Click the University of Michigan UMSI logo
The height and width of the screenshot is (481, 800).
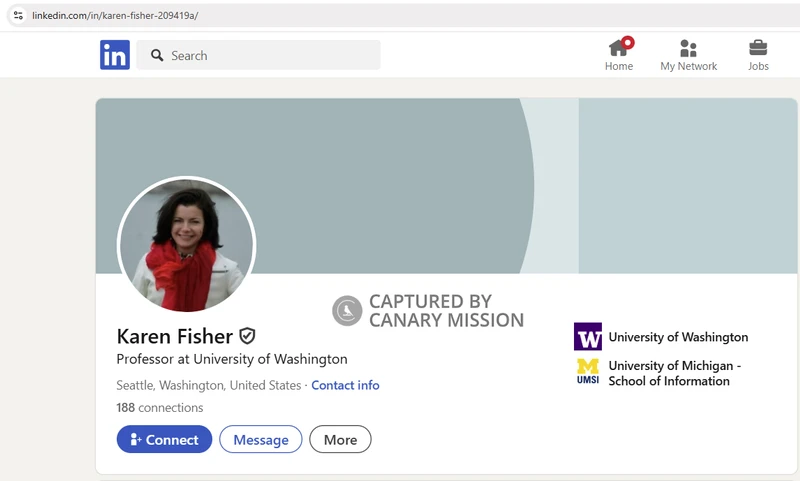(x=588, y=371)
